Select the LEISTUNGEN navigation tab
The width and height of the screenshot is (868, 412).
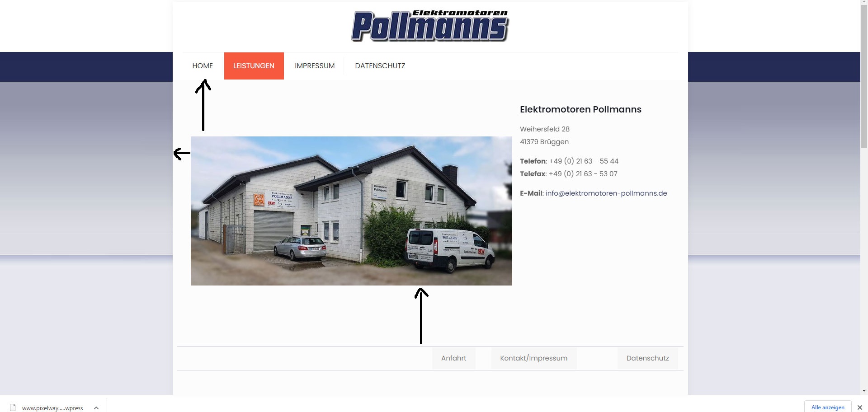(x=254, y=66)
